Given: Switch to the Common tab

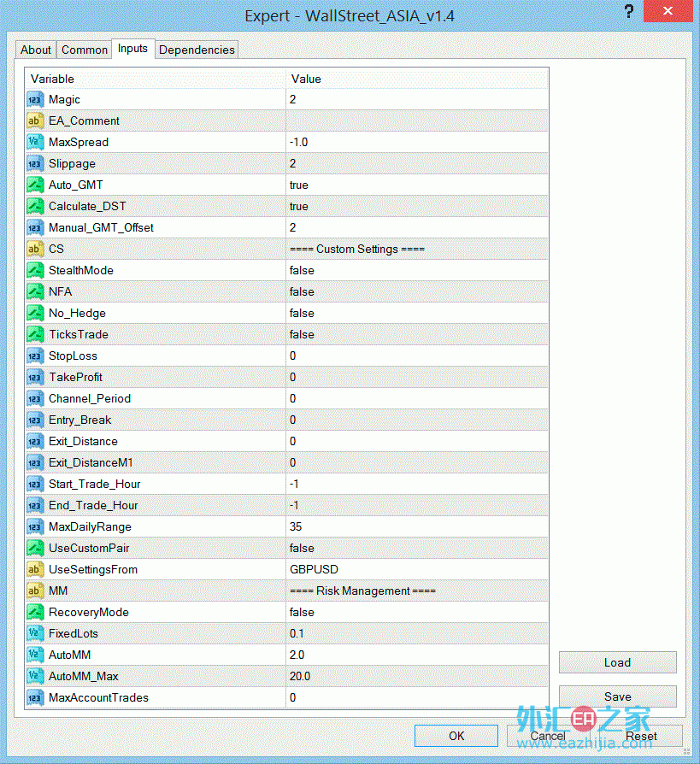Looking at the screenshot, I should tap(85, 50).
